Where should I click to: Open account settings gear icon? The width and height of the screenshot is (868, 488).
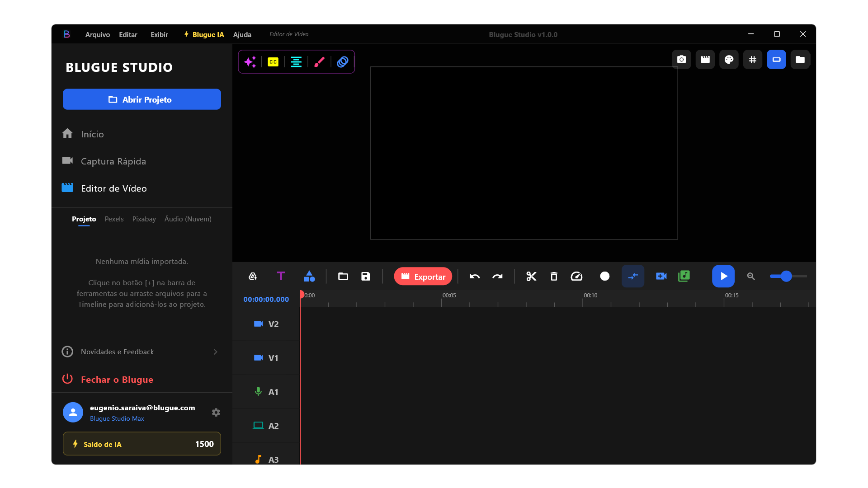click(x=216, y=413)
